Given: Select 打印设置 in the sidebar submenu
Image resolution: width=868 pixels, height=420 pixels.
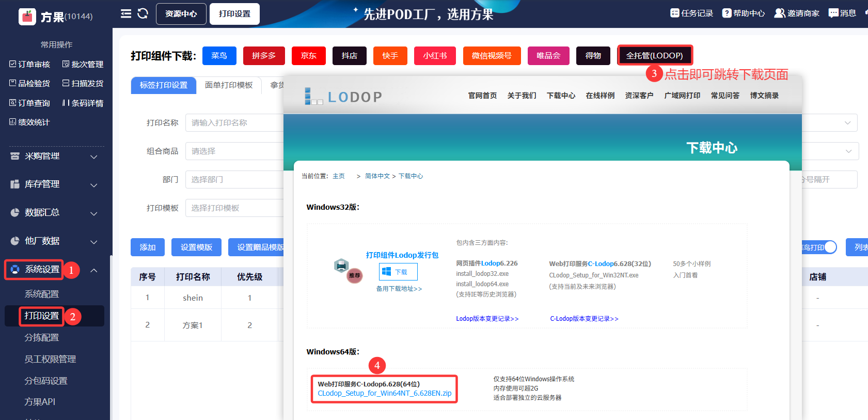Looking at the screenshot, I should coord(42,316).
